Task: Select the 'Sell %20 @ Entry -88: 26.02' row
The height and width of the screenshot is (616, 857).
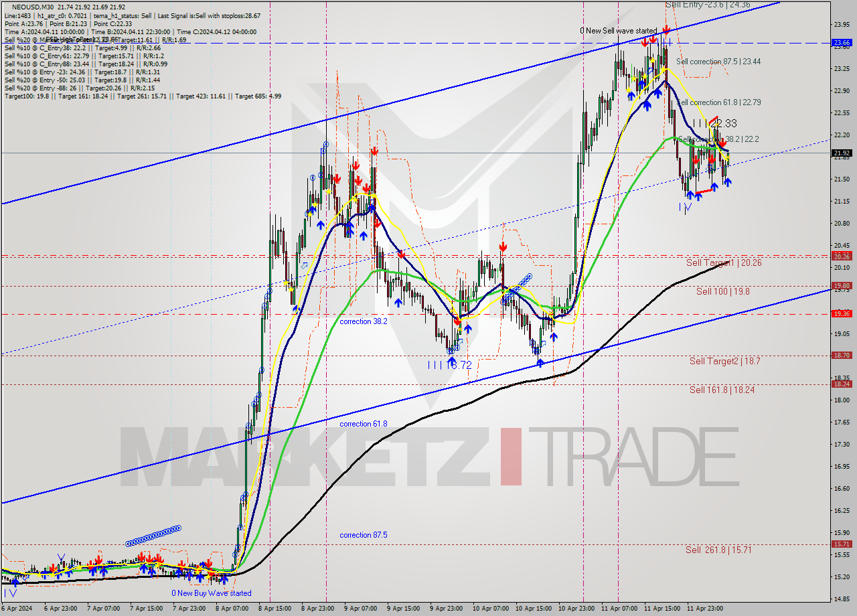Action: click(79, 88)
